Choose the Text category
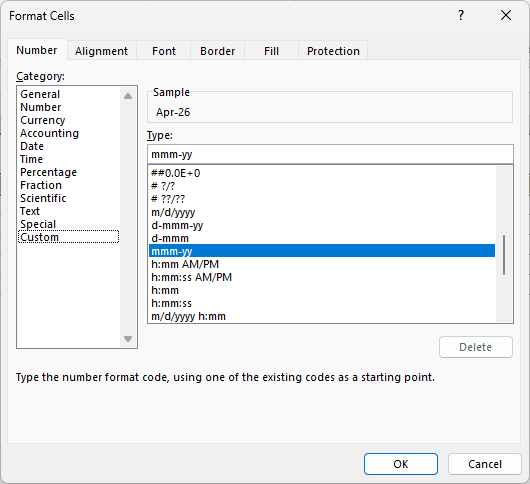Image resolution: width=530 pixels, height=484 pixels. pyautogui.click(x=69, y=211)
